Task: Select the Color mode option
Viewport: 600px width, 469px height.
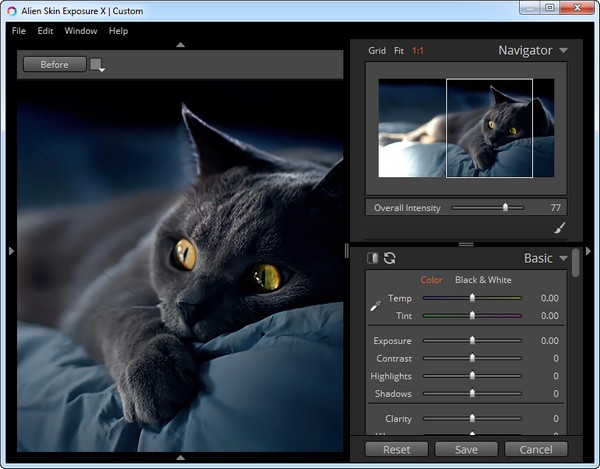Action: pyautogui.click(x=431, y=280)
